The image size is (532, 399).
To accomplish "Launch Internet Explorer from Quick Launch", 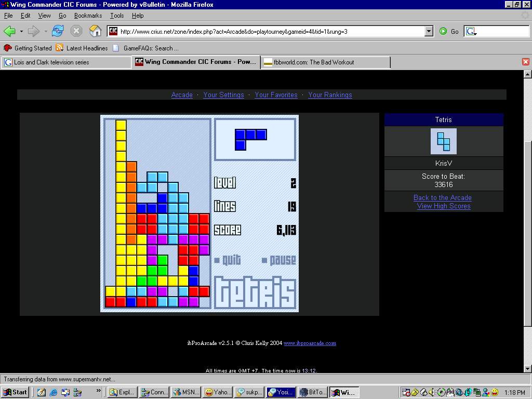I will point(54,392).
